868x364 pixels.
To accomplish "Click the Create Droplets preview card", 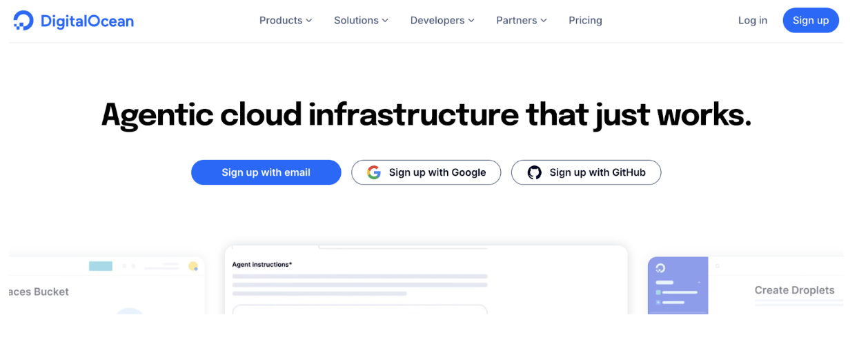I will (745, 285).
